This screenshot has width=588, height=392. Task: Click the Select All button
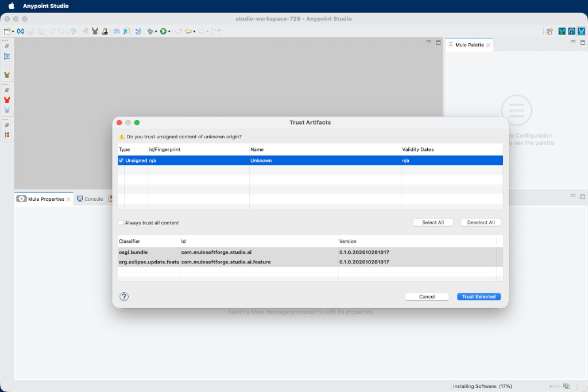pyautogui.click(x=433, y=222)
